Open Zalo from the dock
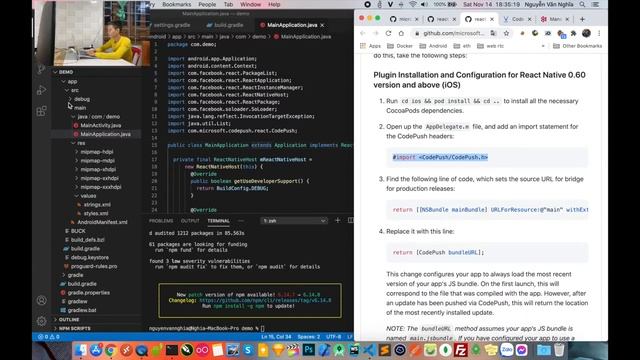Screen dimensions: 640x360 tap(507, 350)
